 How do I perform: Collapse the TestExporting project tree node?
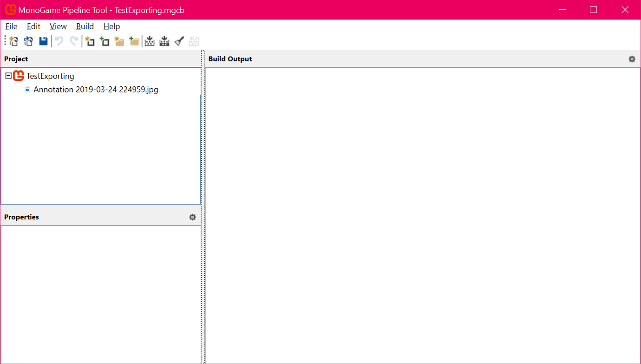tap(8, 76)
